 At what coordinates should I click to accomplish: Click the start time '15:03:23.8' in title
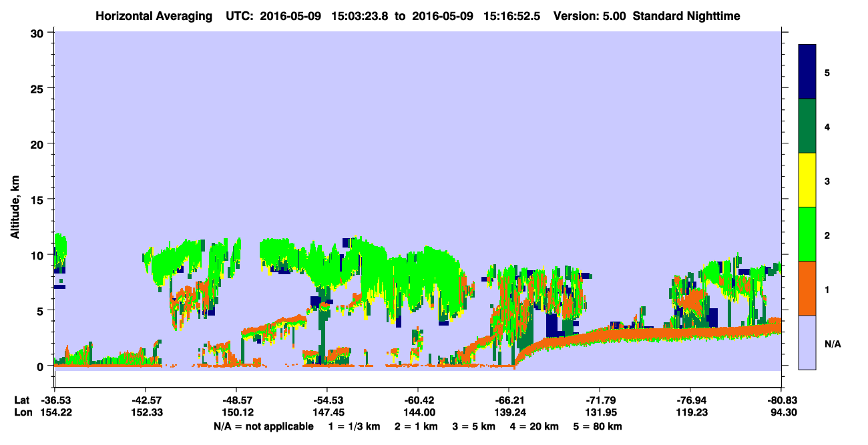click(359, 15)
